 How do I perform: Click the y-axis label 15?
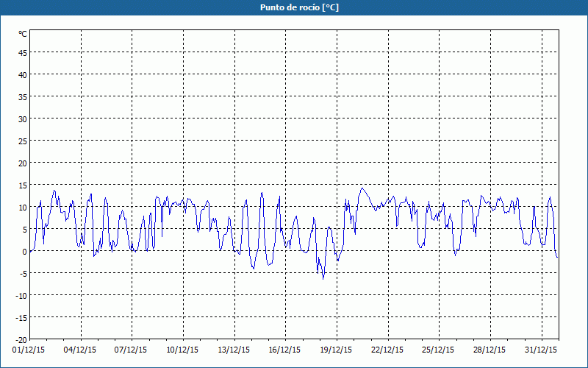pyautogui.click(x=23, y=185)
